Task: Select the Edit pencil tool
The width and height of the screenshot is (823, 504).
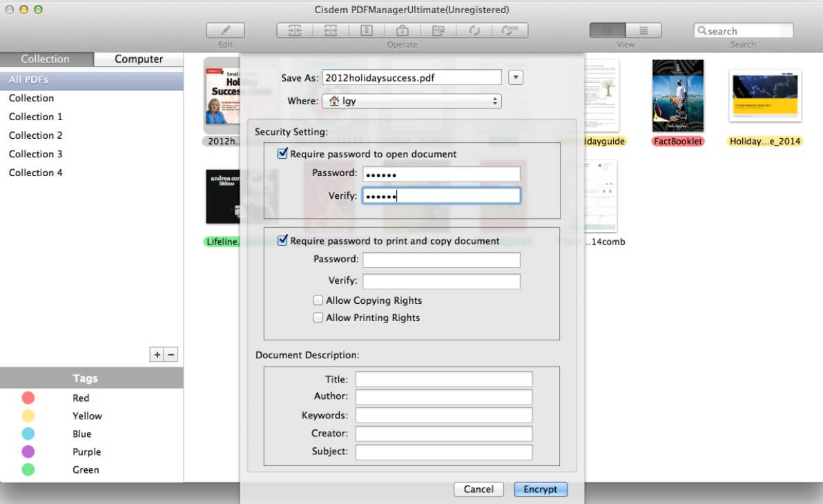Action: tap(225, 30)
